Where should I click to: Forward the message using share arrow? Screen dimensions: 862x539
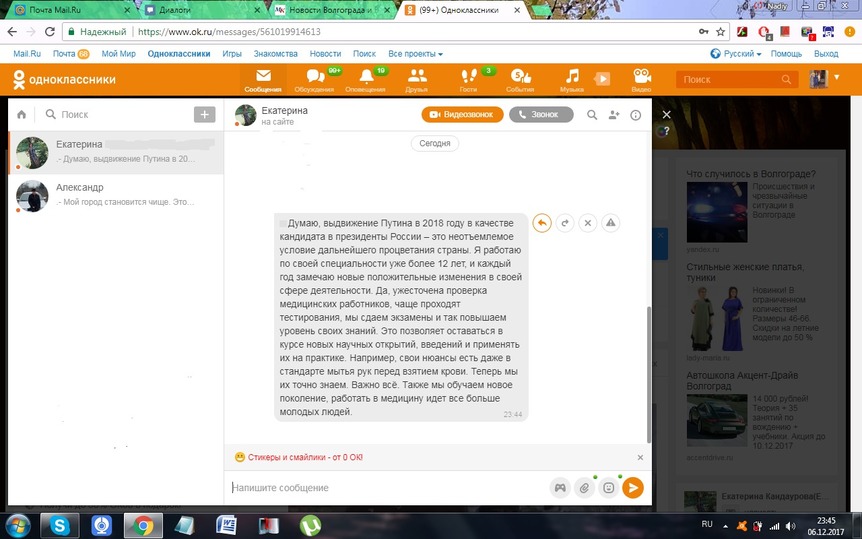(565, 223)
